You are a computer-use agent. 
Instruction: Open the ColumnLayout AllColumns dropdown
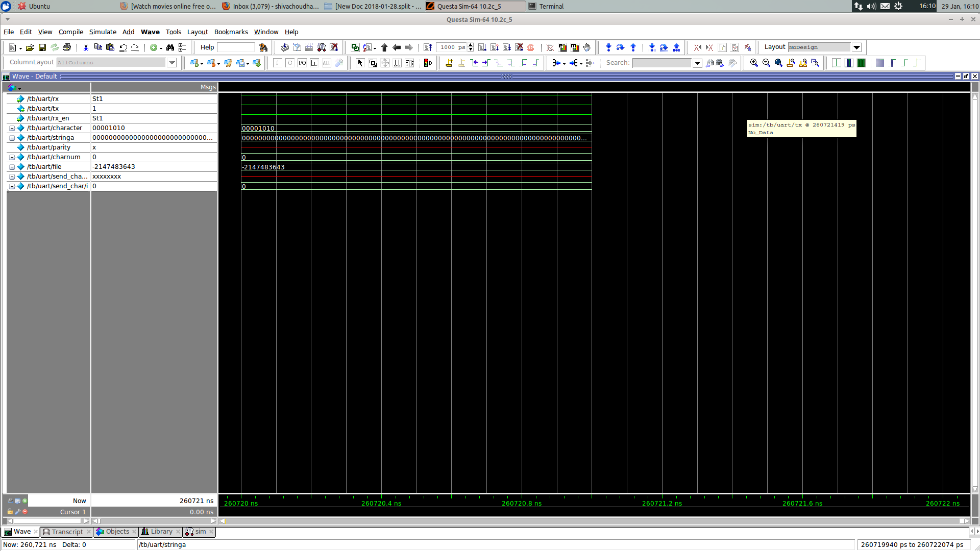[x=171, y=62]
